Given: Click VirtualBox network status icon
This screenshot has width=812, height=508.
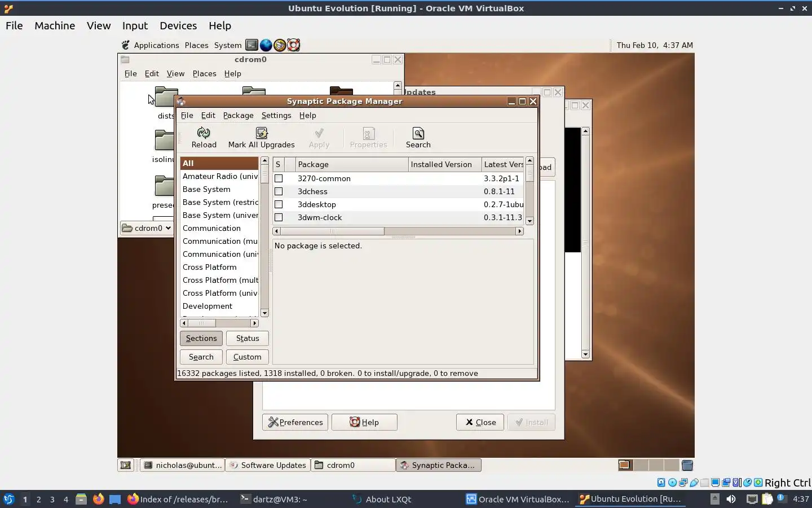Looking at the screenshot, I should (x=683, y=483).
